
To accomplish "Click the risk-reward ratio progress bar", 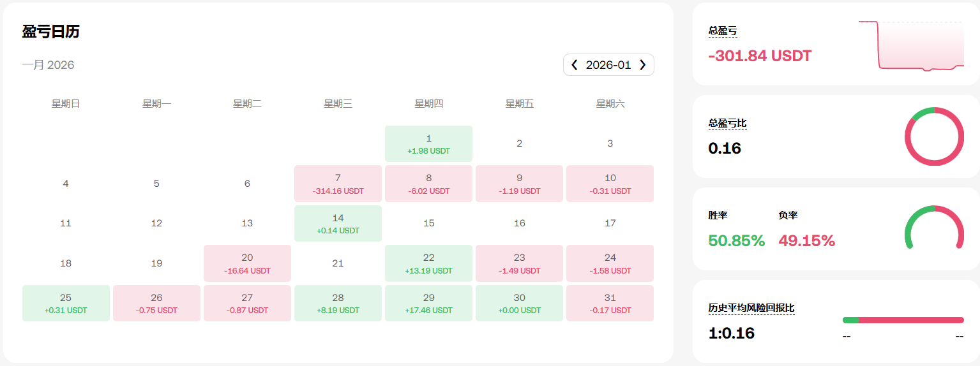I will (x=903, y=320).
